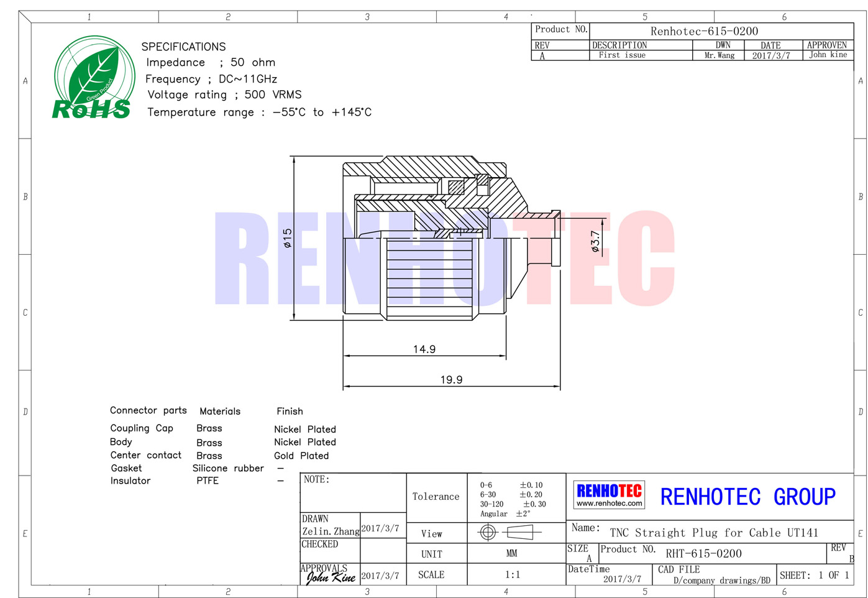The height and width of the screenshot is (598, 868).
Task: Click the 'Connector parts' column header
Action: coord(148,410)
